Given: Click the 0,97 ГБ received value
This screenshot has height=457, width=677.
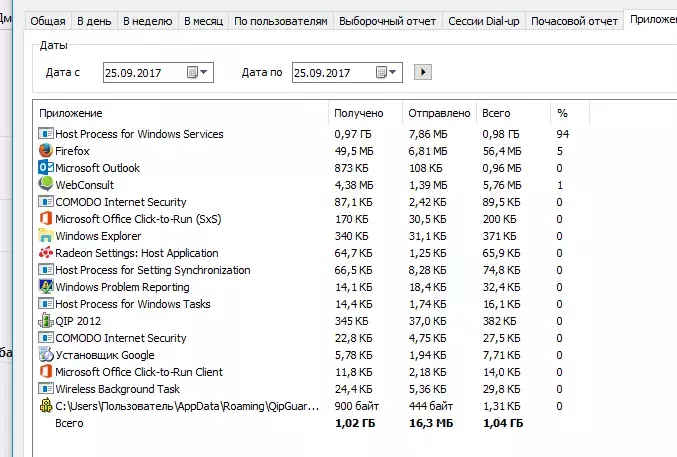Looking at the screenshot, I should coord(353,134).
